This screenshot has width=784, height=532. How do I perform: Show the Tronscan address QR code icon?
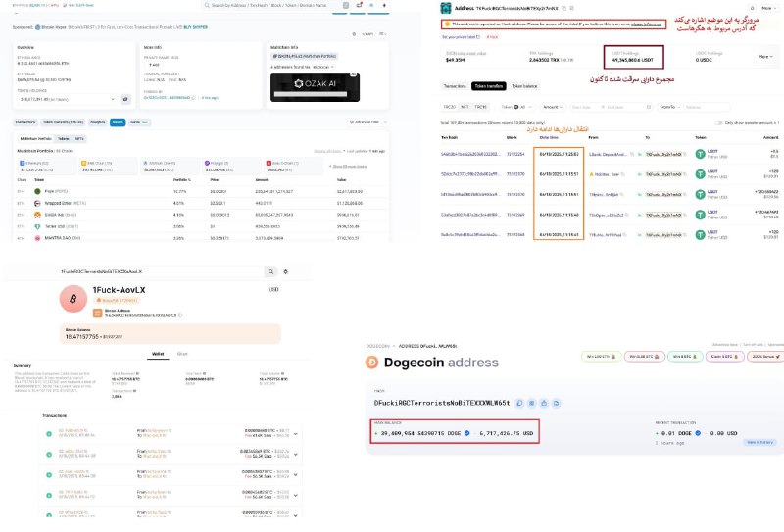tap(572, 8)
